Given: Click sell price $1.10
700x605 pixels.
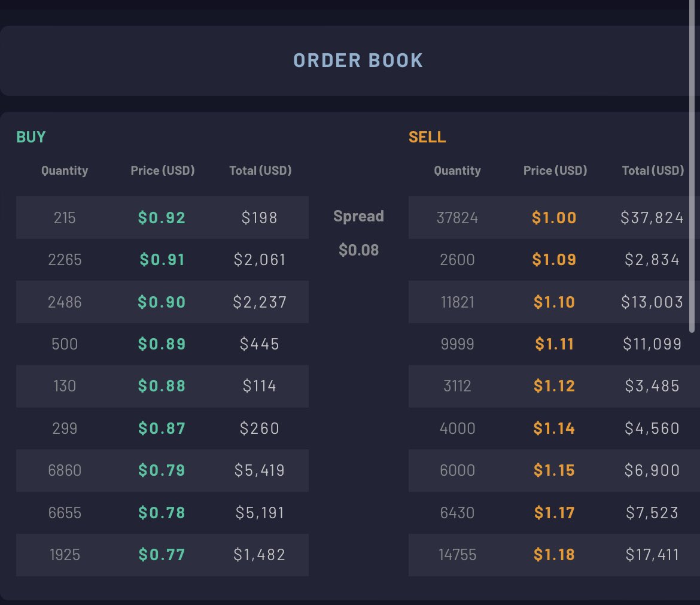Looking at the screenshot, I should coord(554,302).
